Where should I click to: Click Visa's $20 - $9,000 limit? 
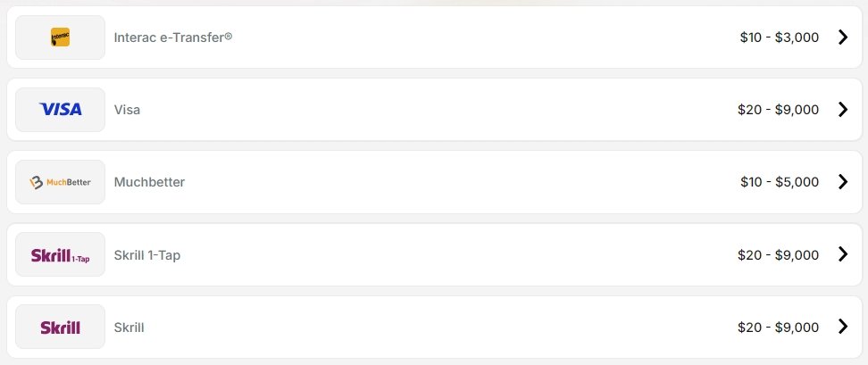(x=778, y=110)
